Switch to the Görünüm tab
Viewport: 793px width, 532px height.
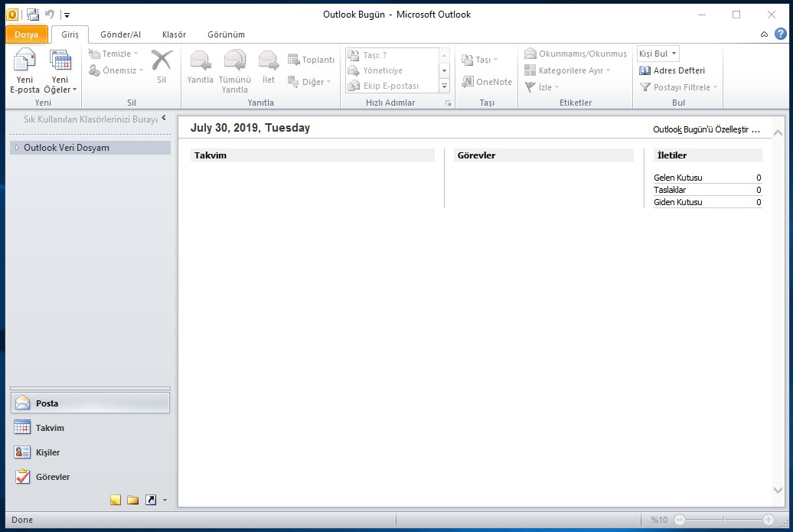226,34
